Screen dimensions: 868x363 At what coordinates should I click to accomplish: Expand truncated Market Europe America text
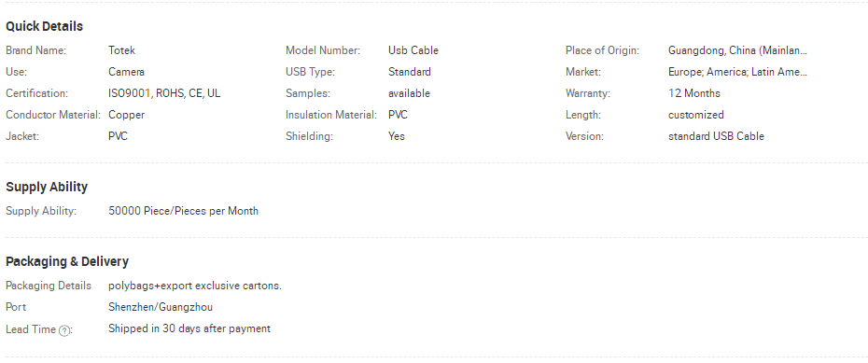click(x=738, y=72)
